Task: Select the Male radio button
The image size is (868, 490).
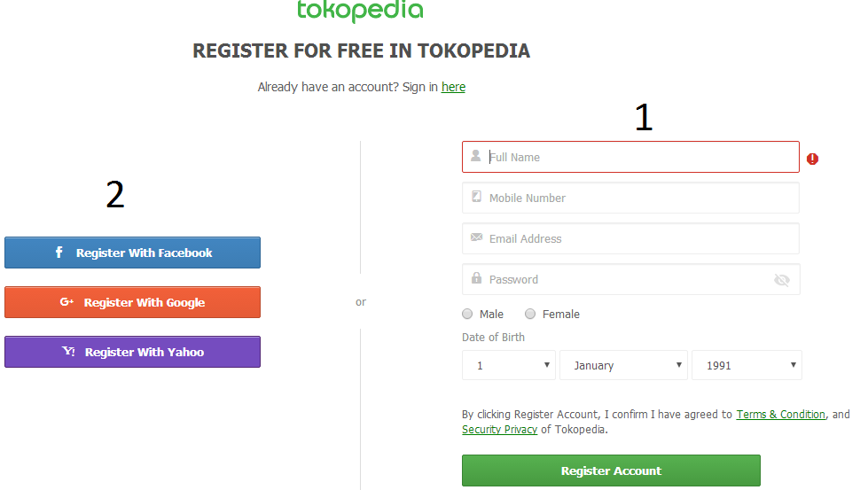Action: pyautogui.click(x=467, y=315)
